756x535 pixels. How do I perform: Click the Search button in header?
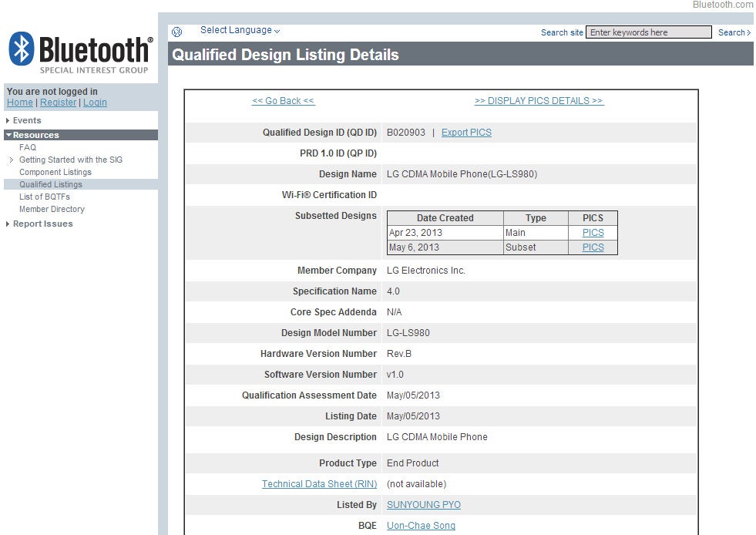734,32
